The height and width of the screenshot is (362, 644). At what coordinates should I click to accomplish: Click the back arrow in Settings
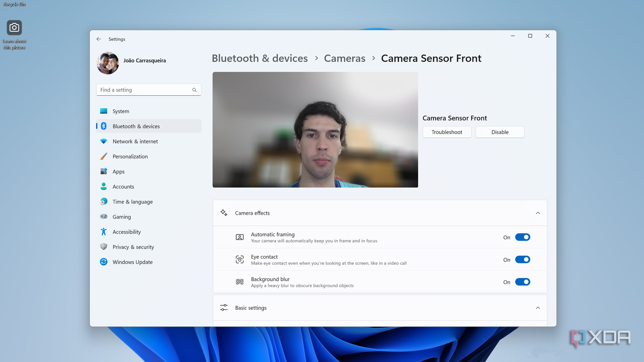pos(99,39)
